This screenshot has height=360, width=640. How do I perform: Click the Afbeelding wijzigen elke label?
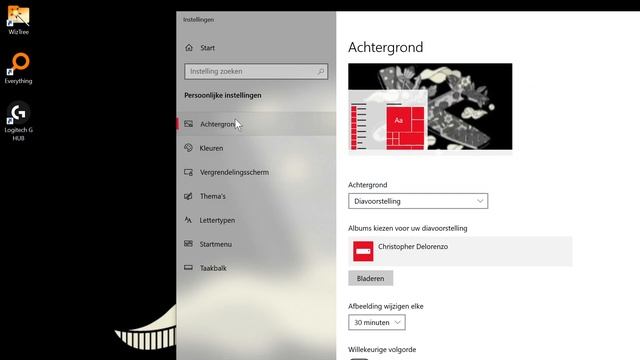point(386,306)
